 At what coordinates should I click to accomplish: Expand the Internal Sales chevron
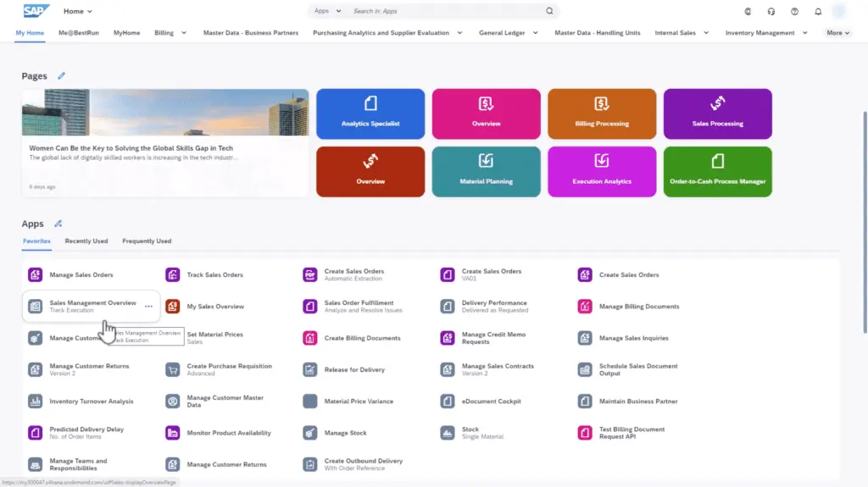[706, 33]
